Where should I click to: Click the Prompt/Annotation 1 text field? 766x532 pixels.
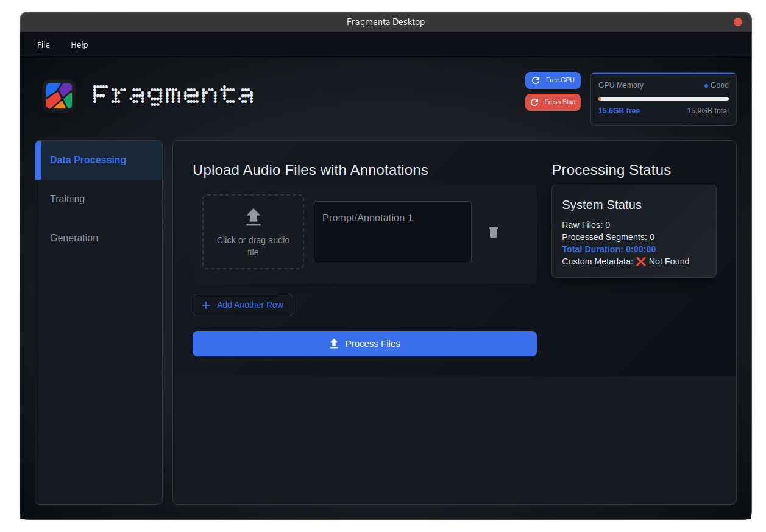coord(392,232)
